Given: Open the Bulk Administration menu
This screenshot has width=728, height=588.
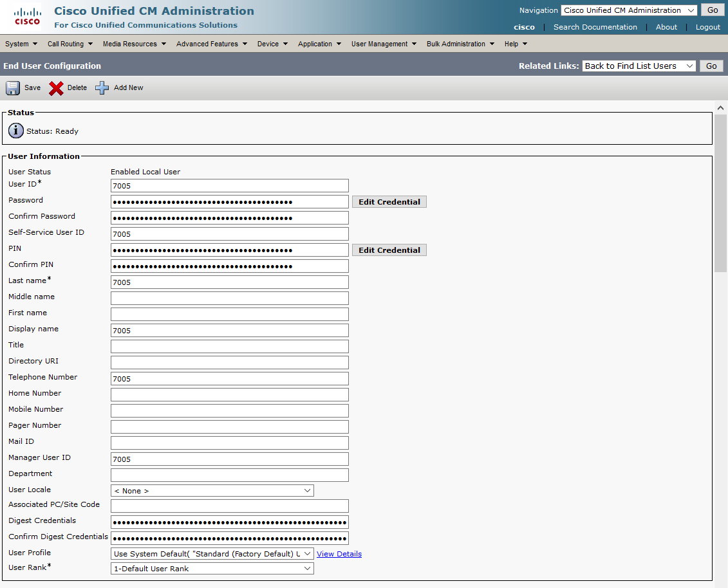Looking at the screenshot, I should 460,44.
